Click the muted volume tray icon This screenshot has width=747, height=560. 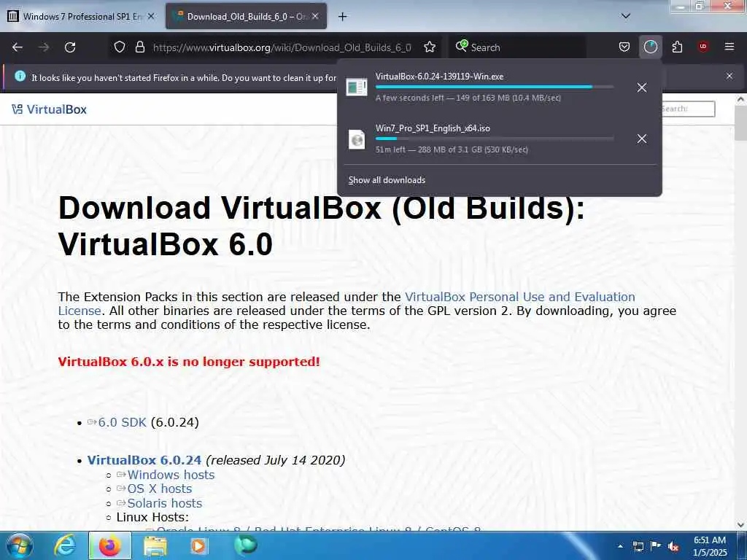pyautogui.click(x=673, y=547)
